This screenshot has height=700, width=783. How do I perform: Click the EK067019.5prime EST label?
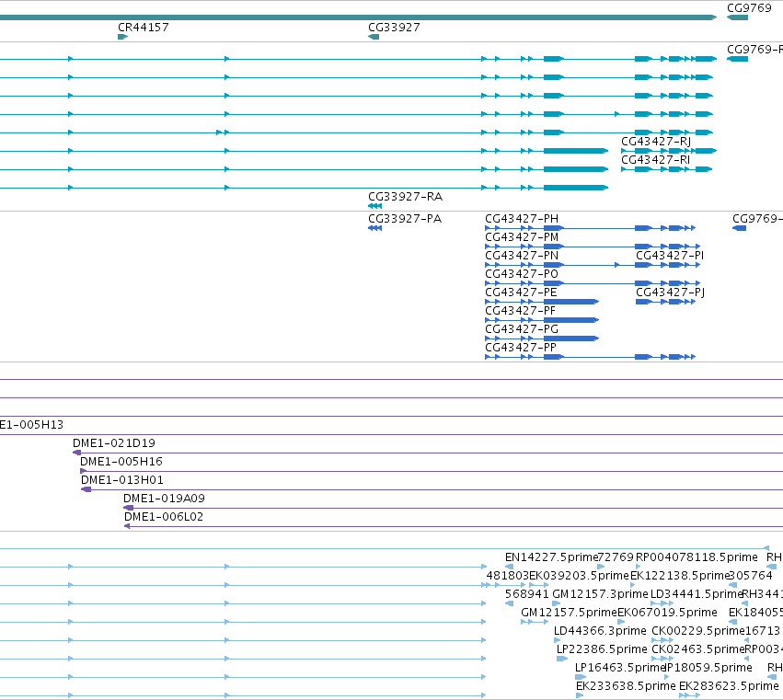668,613
